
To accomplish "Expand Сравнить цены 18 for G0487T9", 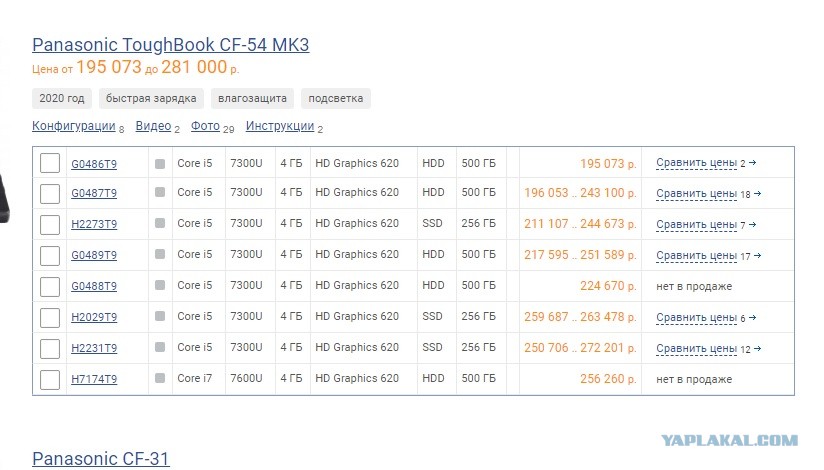I will tap(708, 193).
